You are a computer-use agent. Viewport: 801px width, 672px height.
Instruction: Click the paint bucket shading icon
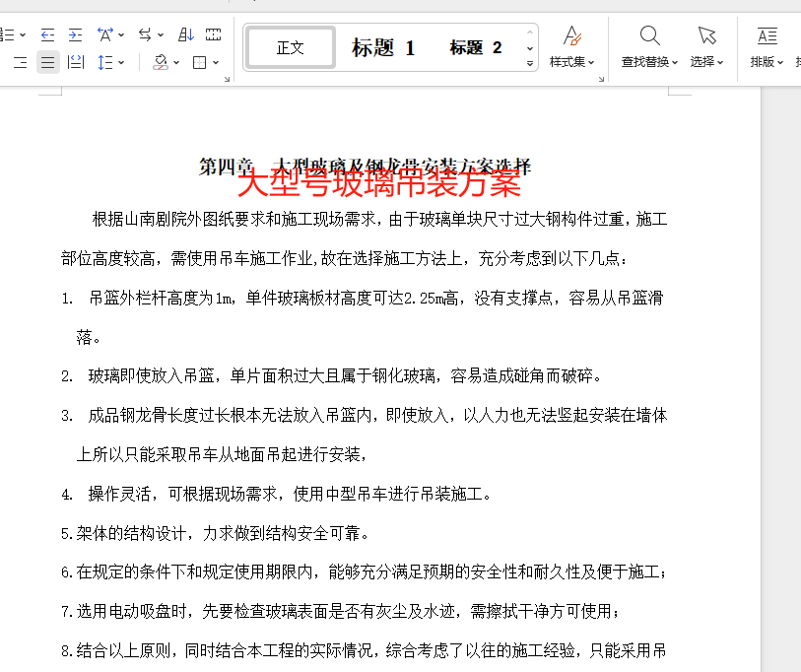[x=161, y=62]
